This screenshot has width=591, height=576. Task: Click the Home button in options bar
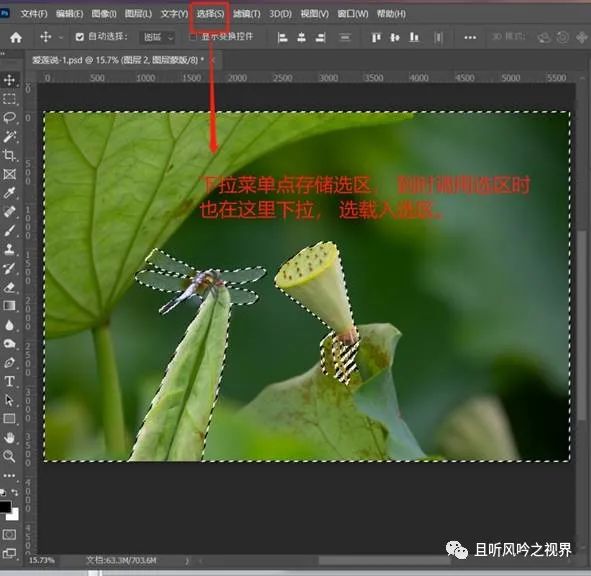[x=16, y=37]
